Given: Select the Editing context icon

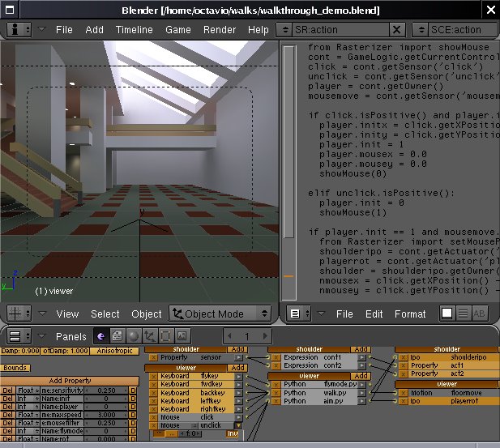Looking at the screenshot, I should [x=166, y=336].
